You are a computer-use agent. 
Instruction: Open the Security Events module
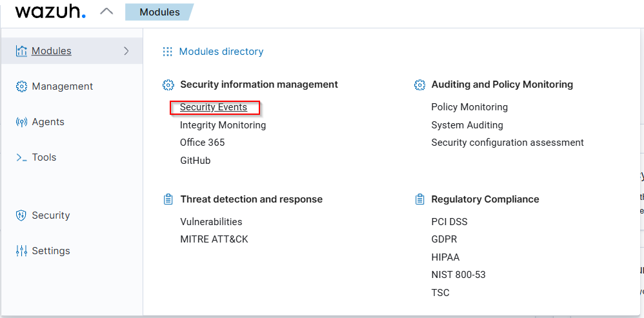point(214,107)
